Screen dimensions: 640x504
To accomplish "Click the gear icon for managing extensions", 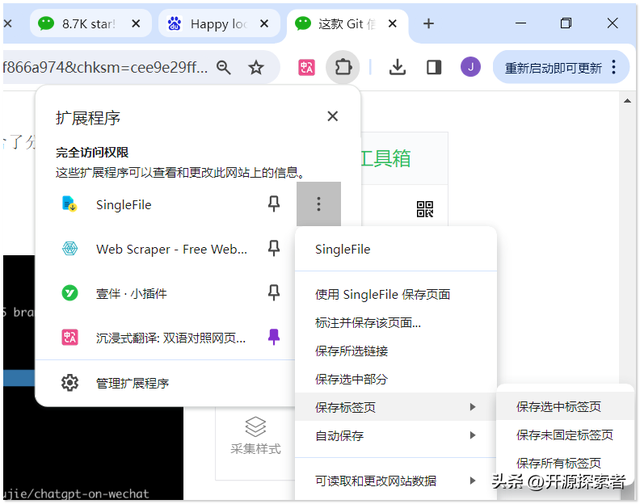I will [x=70, y=383].
